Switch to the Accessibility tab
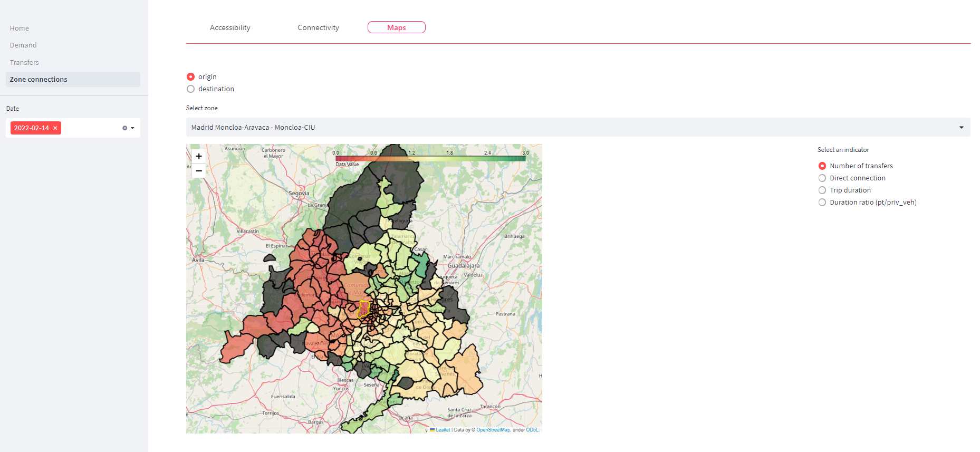 coord(230,27)
